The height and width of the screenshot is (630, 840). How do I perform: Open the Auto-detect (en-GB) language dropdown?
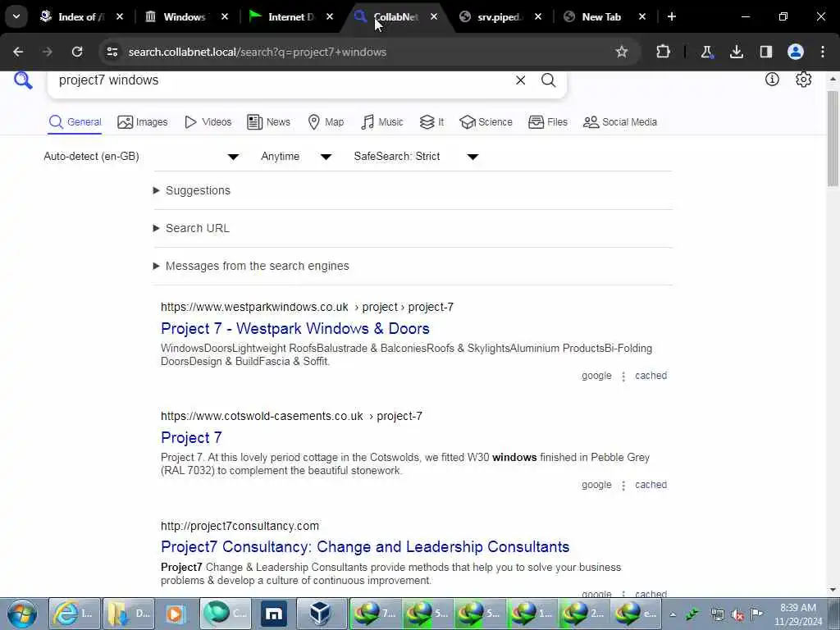pos(141,157)
